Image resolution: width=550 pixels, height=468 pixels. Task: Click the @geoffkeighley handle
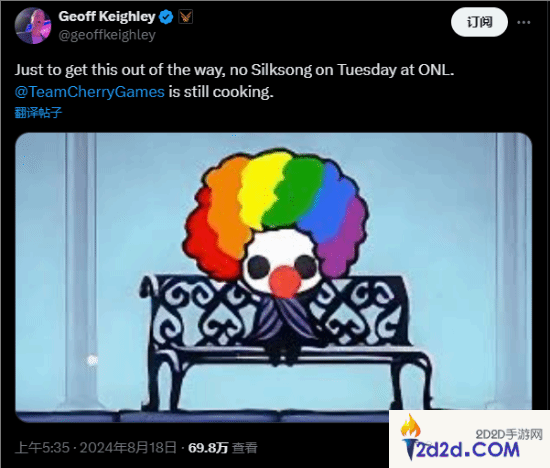pos(107,35)
